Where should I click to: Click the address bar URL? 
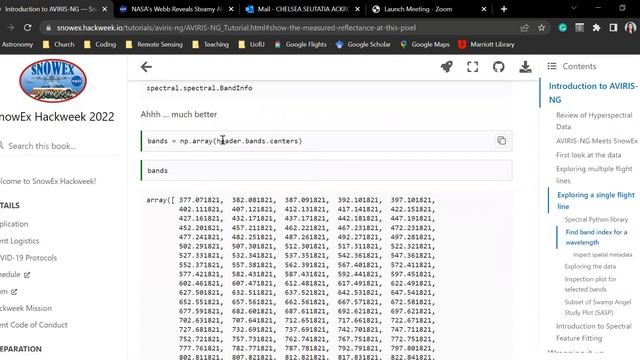point(236,28)
